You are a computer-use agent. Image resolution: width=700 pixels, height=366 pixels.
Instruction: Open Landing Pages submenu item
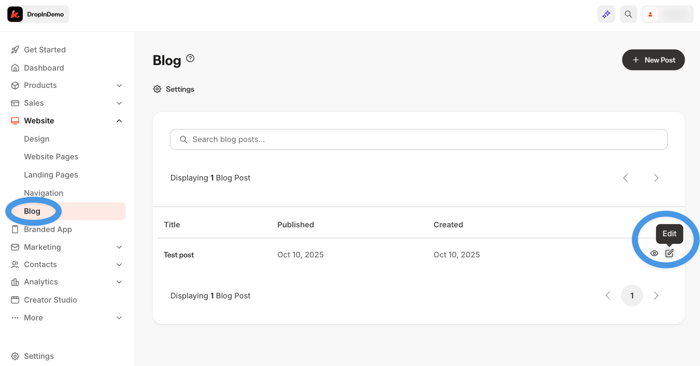tap(51, 175)
